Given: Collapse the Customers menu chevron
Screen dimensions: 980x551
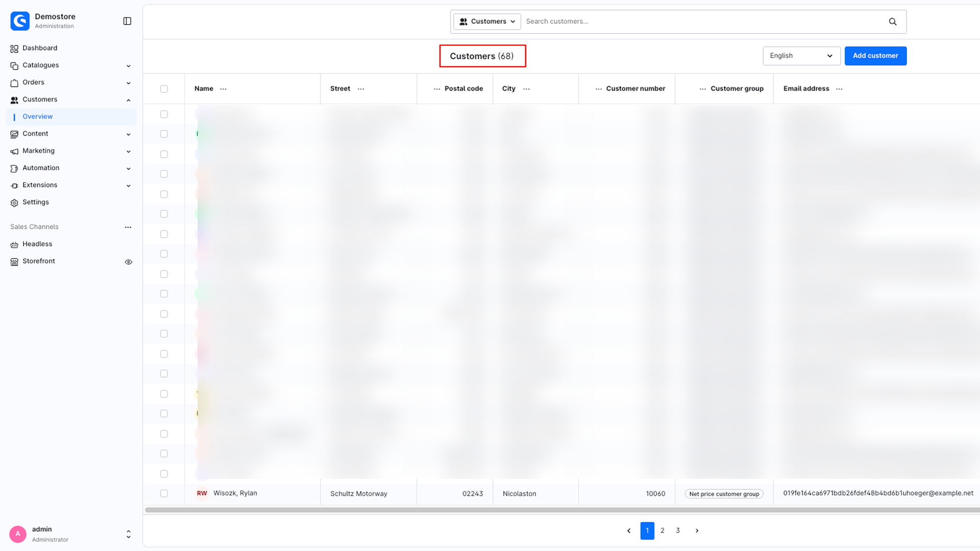Looking at the screenshot, I should 129,100.
